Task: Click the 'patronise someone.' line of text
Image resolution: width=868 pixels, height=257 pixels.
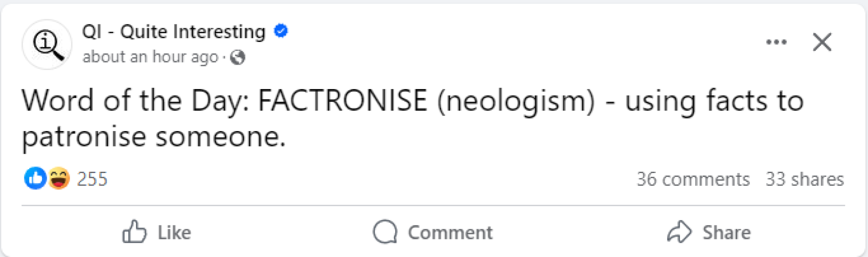Action: point(154,137)
